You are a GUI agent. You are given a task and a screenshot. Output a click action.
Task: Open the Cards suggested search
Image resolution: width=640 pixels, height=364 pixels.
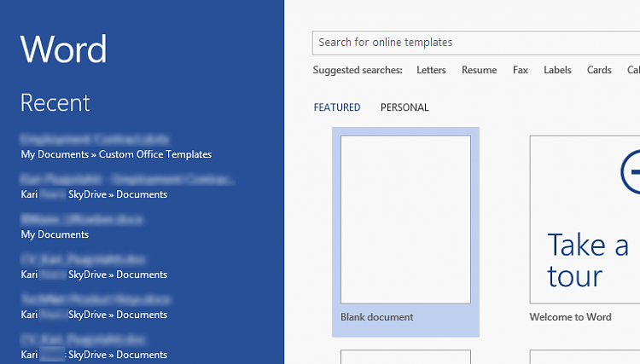[x=599, y=70]
